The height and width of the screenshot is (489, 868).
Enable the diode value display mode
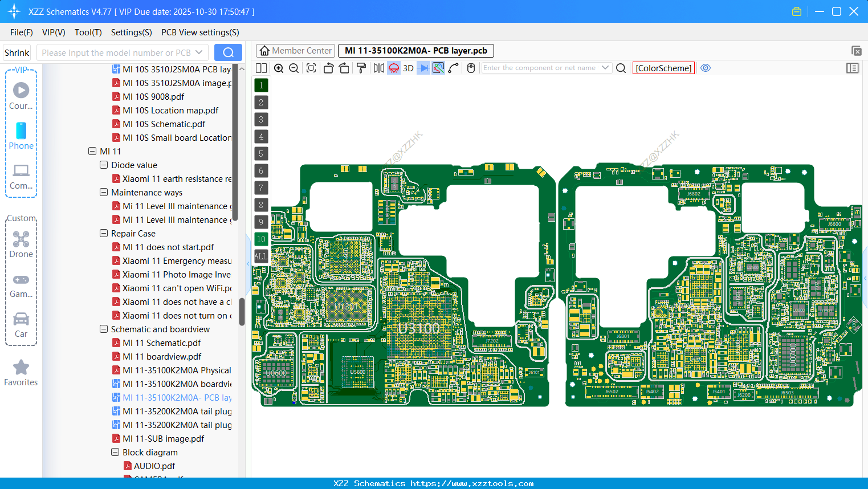pyautogui.click(x=423, y=68)
